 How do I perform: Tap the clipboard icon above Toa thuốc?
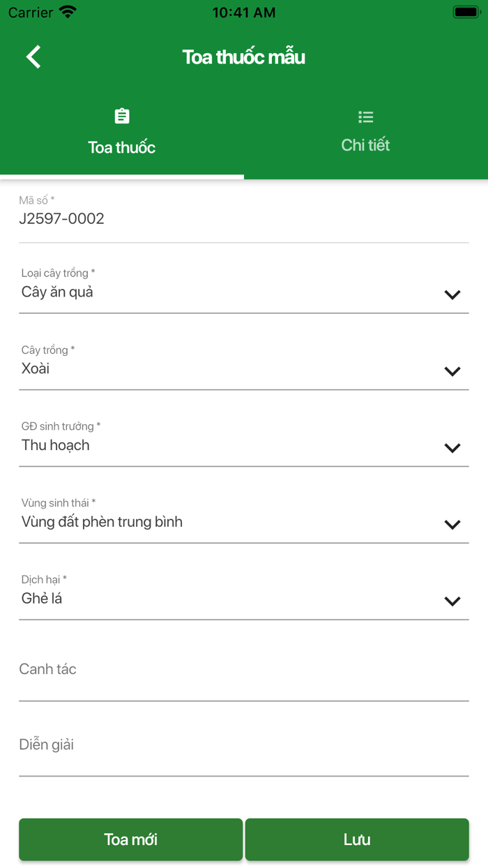(x=122, y=116)
